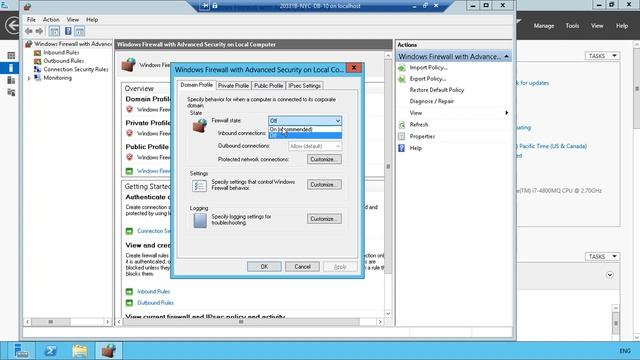Click the Show/Hide Console Tree toolbar icon
640x360 pixels.
(x=54, y=31)
